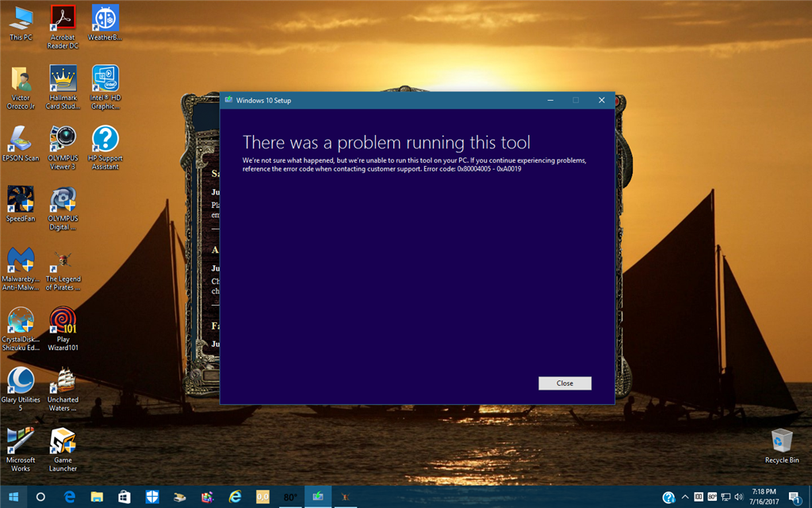Open the Microsoft Store taskbar icon

click(124, 497)
